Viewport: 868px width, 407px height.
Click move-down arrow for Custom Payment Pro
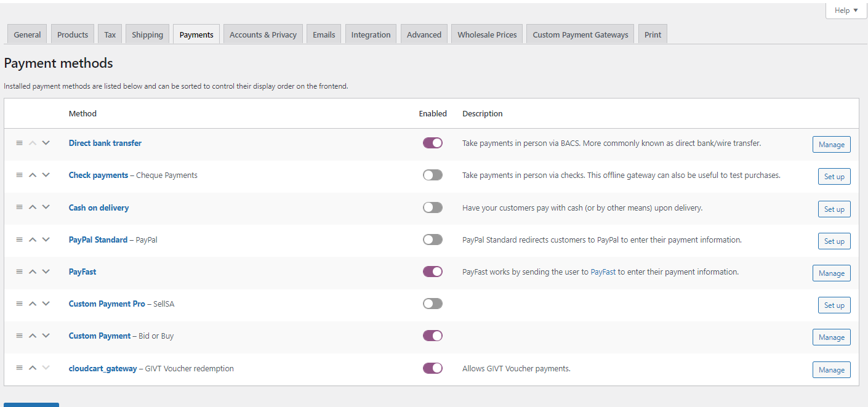pos(46,303)
